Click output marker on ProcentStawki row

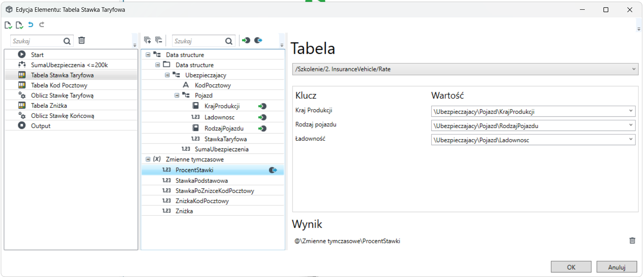[x=273, y=170]
